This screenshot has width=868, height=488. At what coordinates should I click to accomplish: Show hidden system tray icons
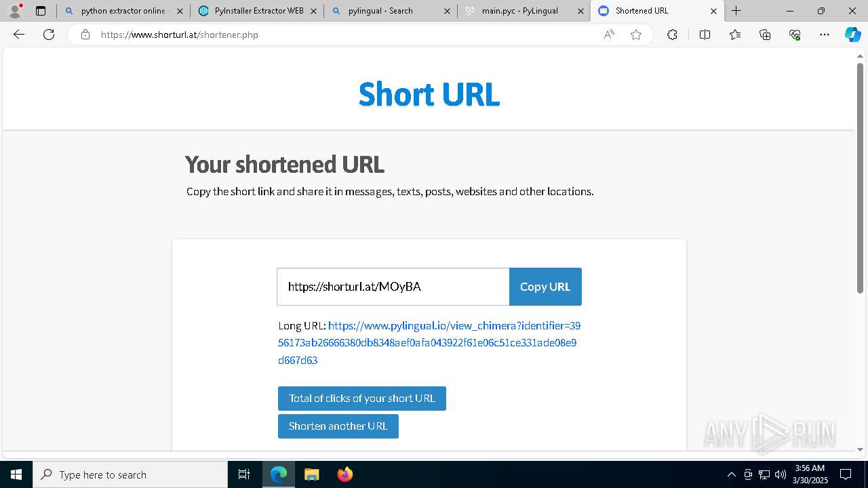(x=731, y=474)
